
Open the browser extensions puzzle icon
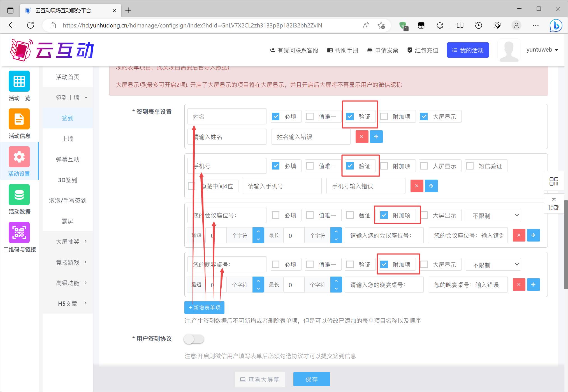(440, 25)
